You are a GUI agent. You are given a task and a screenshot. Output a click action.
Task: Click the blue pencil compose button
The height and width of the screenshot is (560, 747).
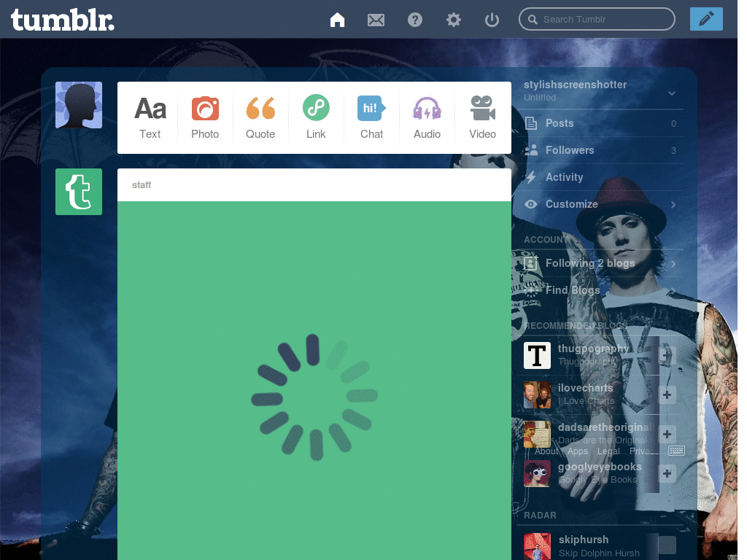[x=706, y=19]
